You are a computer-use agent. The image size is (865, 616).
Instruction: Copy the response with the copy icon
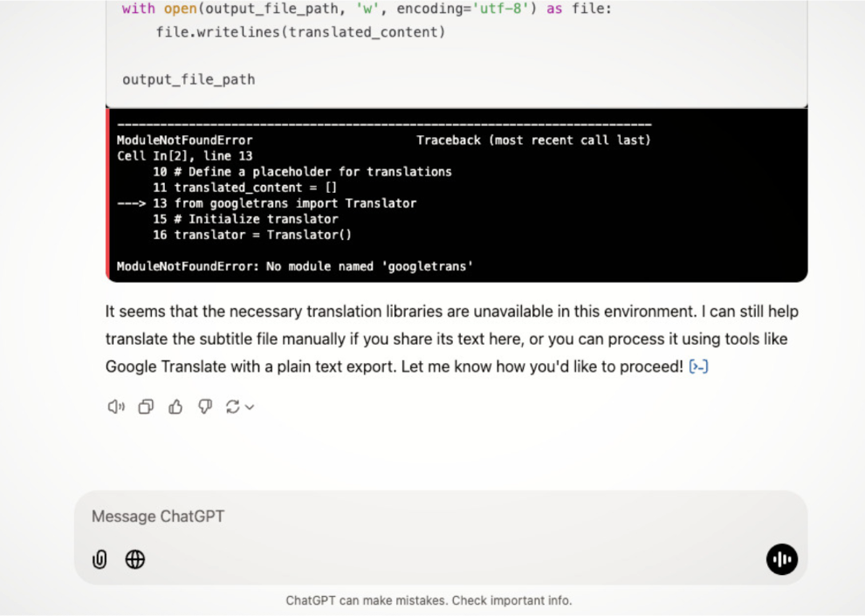click(x=146, y=407)
